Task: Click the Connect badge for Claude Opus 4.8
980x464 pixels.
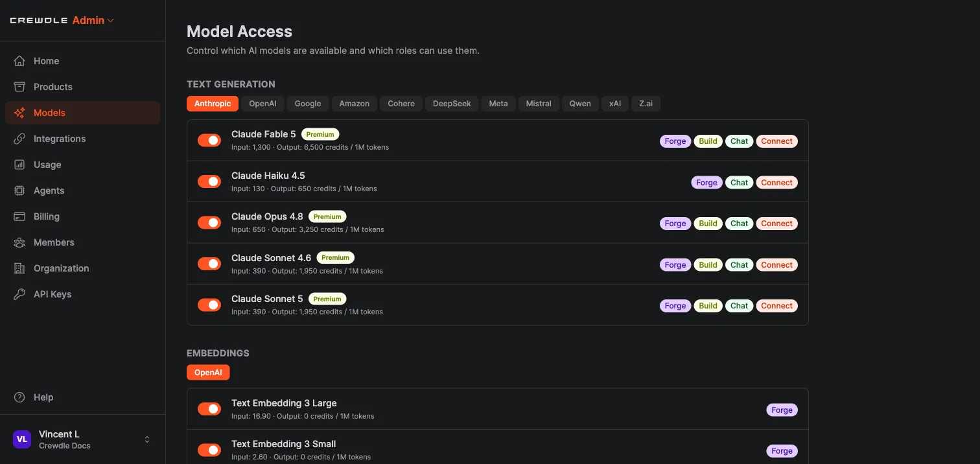Action: pos(777,224)
